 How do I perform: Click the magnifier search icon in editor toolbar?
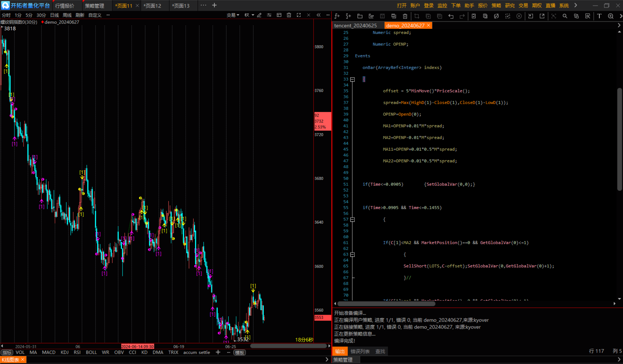tap(565, 16)
